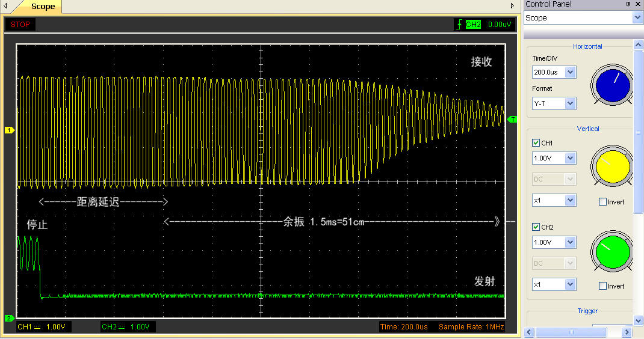The width and height of the screenshot is (644, 339).
Task: Click the panel scrollbar down arrow
Action: (x=638, y=320)
